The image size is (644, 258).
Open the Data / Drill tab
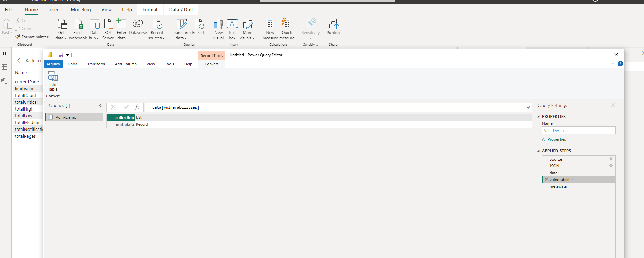181,9
